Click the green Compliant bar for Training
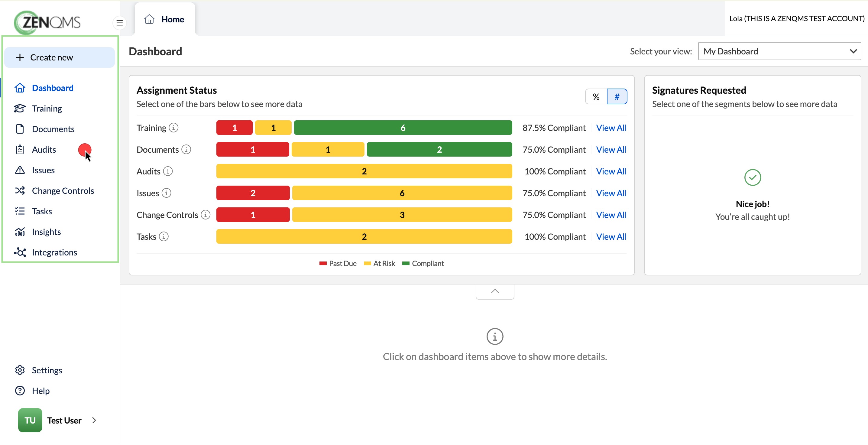 click(403, 128)
